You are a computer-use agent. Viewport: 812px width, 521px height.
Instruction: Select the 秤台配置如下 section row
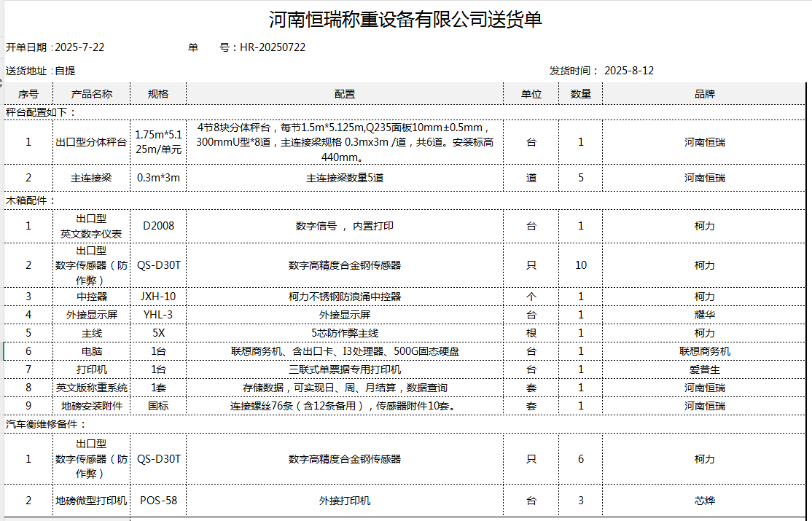(42, 112)
